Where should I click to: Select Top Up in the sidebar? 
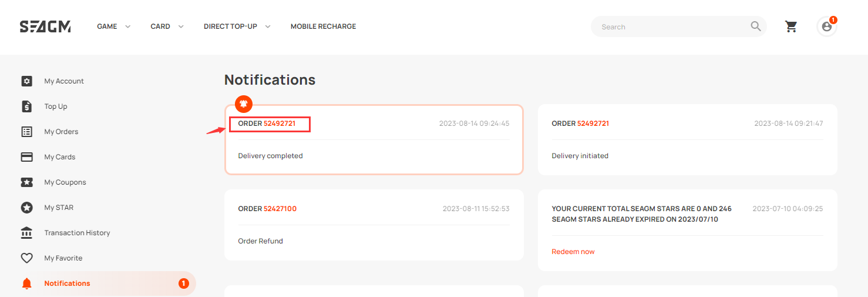point(56,106)
